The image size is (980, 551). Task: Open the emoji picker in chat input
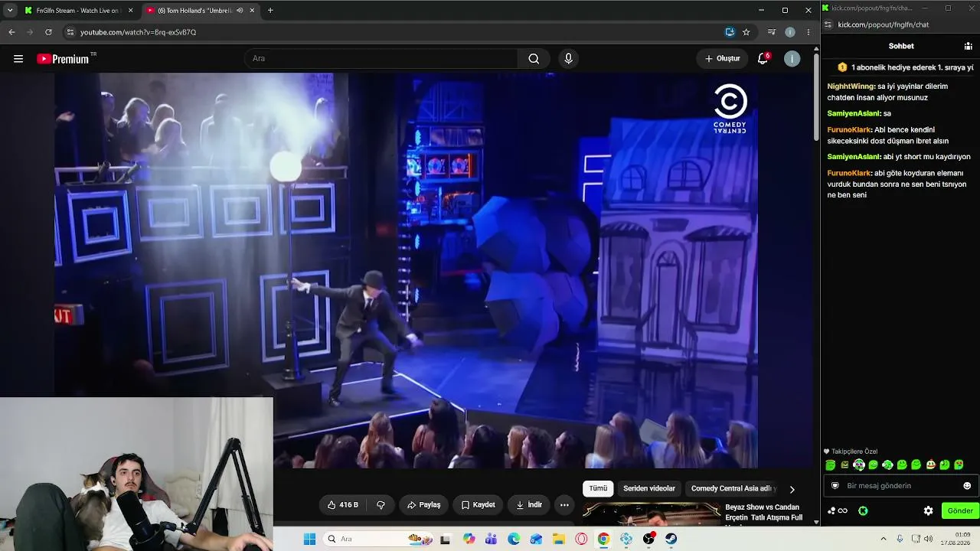[x=967, y=486]
